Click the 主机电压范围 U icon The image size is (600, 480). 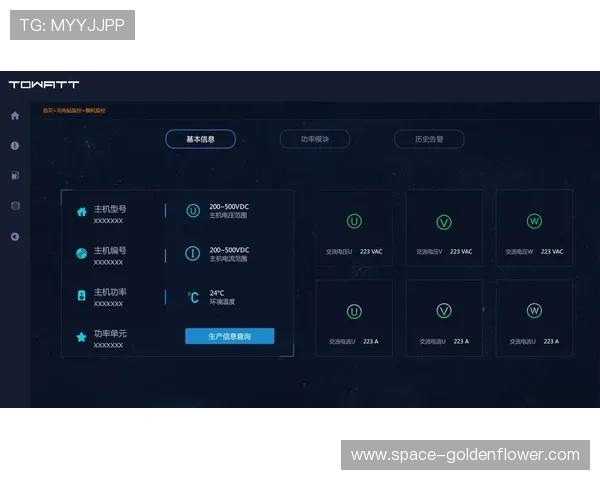click(193, 211)
